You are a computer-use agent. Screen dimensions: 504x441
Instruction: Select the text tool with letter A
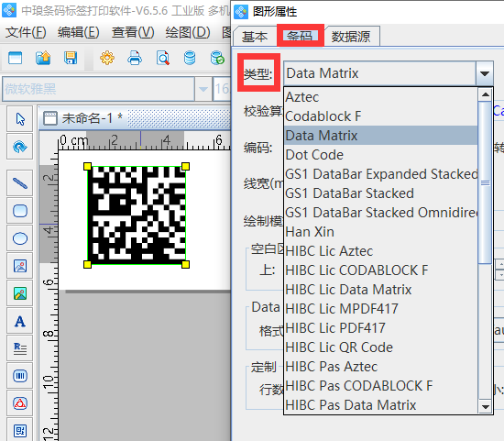pos(20,321)
